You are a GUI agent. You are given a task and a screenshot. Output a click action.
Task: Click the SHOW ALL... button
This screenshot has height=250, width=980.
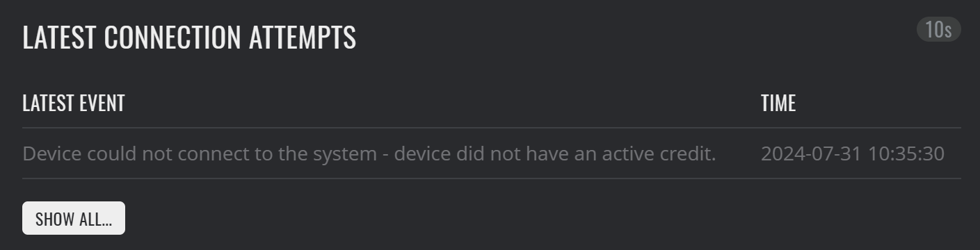pos(74,218)
